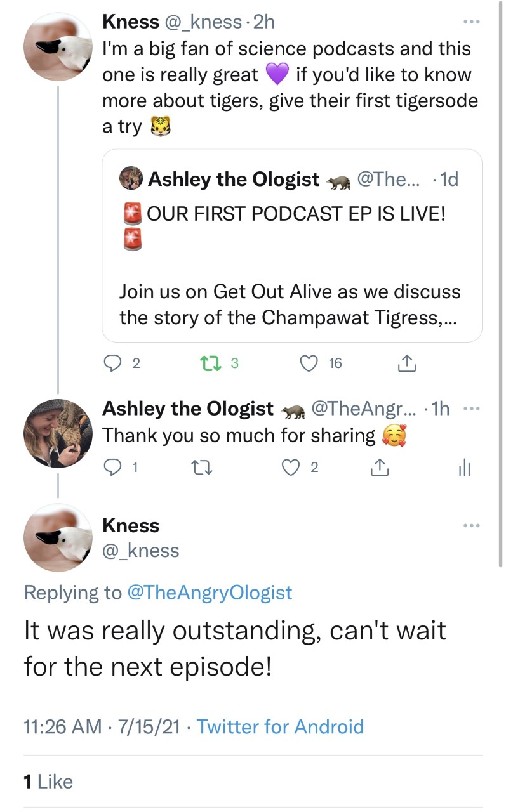Screen dimensions: 506x812
Task: Open Kness's avatar on the main reply
Action: [58, 538]
